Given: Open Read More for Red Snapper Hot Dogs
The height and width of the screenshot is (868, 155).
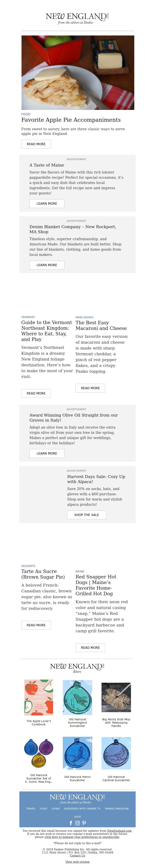Looking at the screenshot, I should pos(90,647).
